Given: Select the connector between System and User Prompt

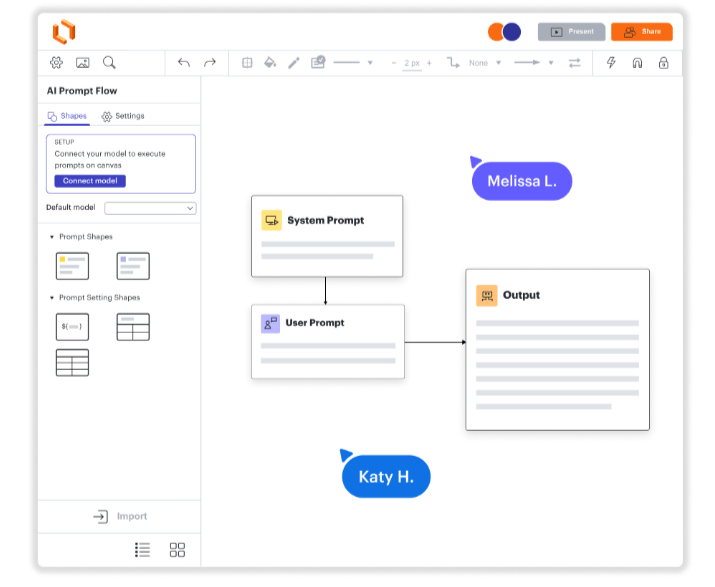Looking at the screenshot, I should coord(326,291).
